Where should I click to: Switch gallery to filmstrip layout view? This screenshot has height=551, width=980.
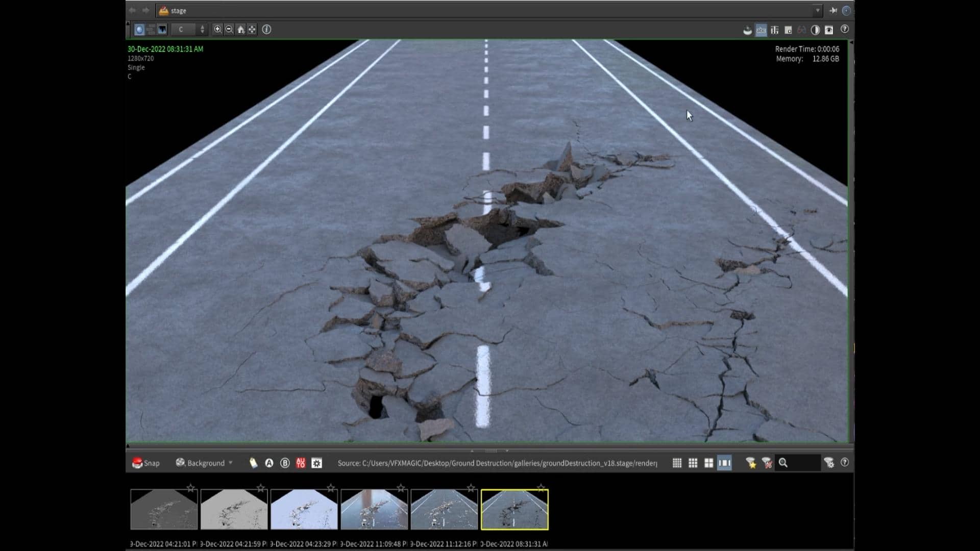pos(724,463)
